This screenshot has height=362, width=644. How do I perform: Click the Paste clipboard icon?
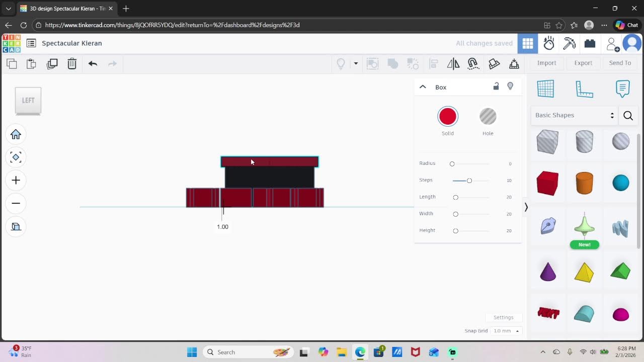[31, 63]
